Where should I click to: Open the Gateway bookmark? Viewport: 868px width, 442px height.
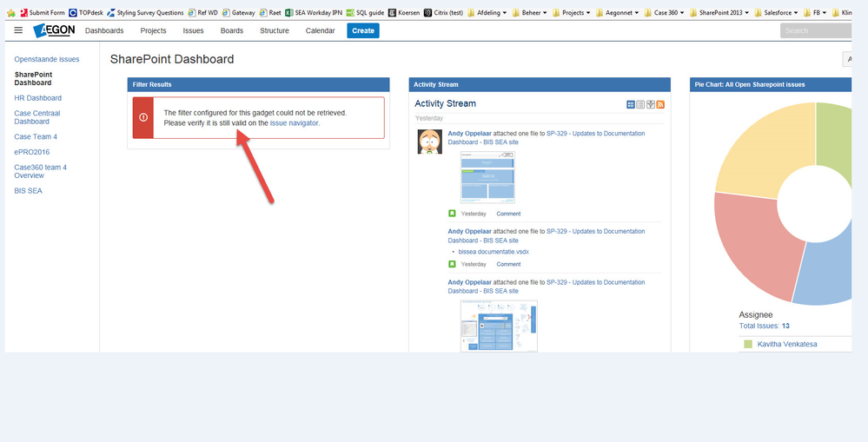[239, 13]
